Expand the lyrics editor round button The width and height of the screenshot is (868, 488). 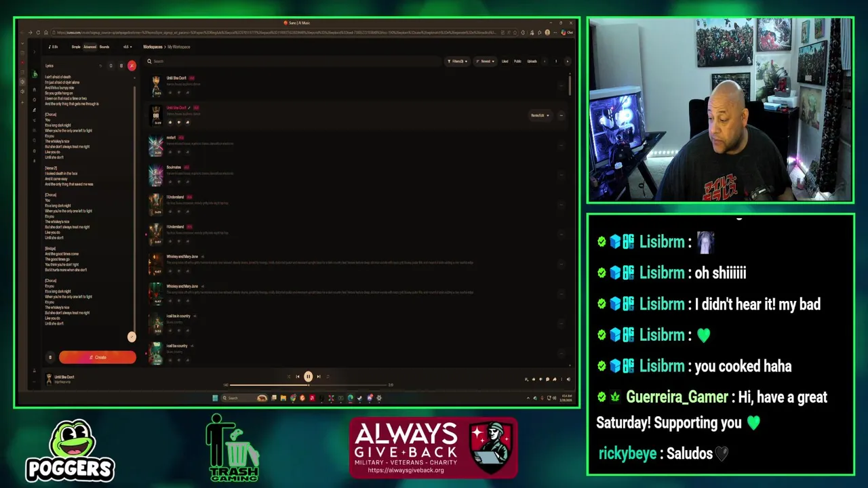(132, 337)
